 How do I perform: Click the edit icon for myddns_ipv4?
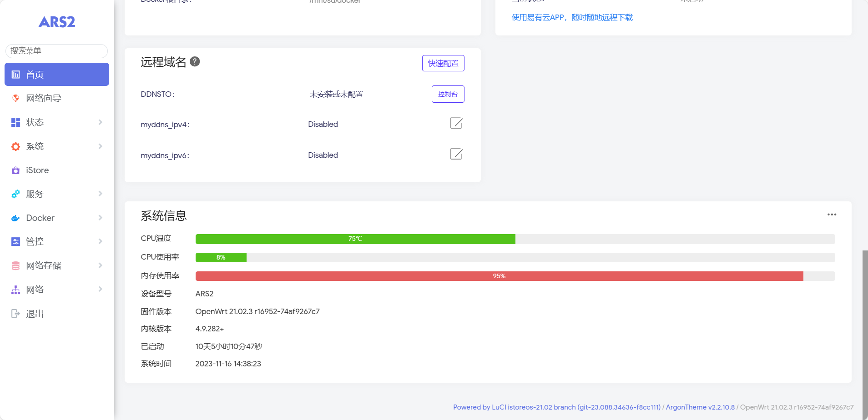(x=456, y=123)
